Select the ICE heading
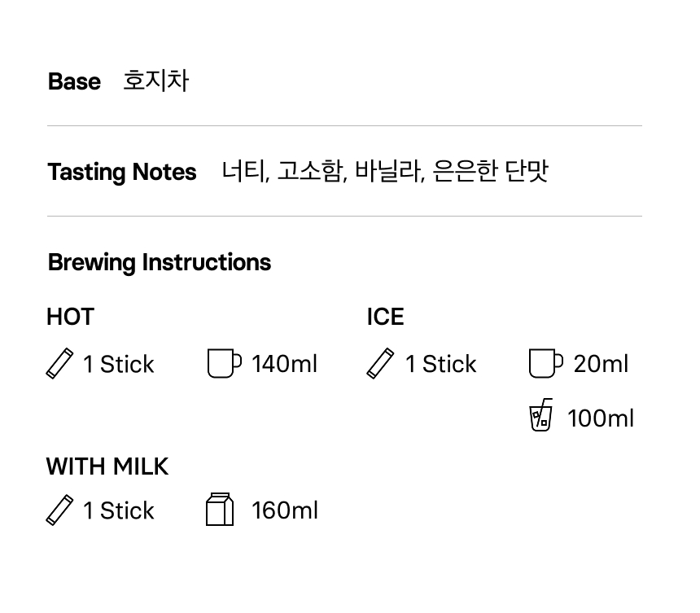Image resolution: width=700 pixels, height=613 pixels. click(x=385, y=317)
